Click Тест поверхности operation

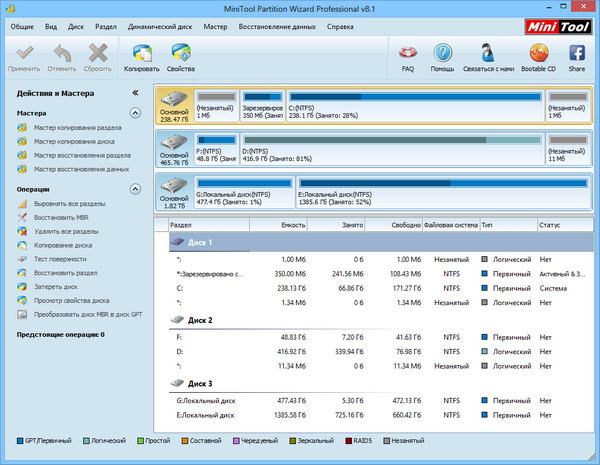pyautogui.click(x=60, y=259)
